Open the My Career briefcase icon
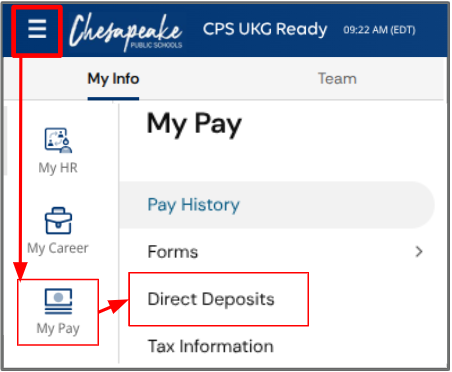 [58, 221]
